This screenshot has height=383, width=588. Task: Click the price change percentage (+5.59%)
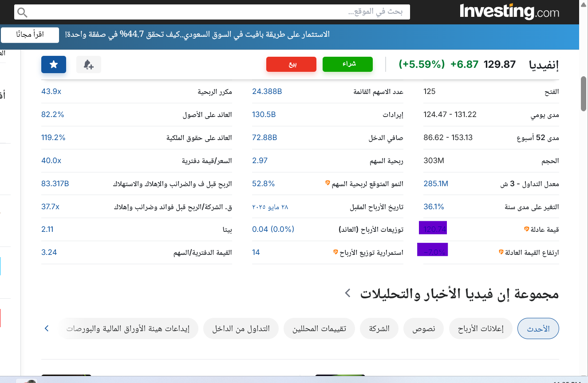point(422,64)
